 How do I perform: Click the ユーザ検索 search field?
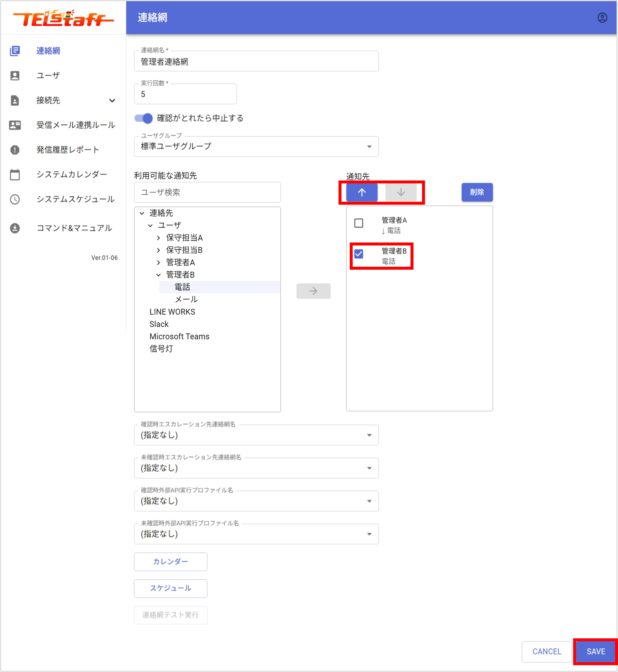point(207,192)
